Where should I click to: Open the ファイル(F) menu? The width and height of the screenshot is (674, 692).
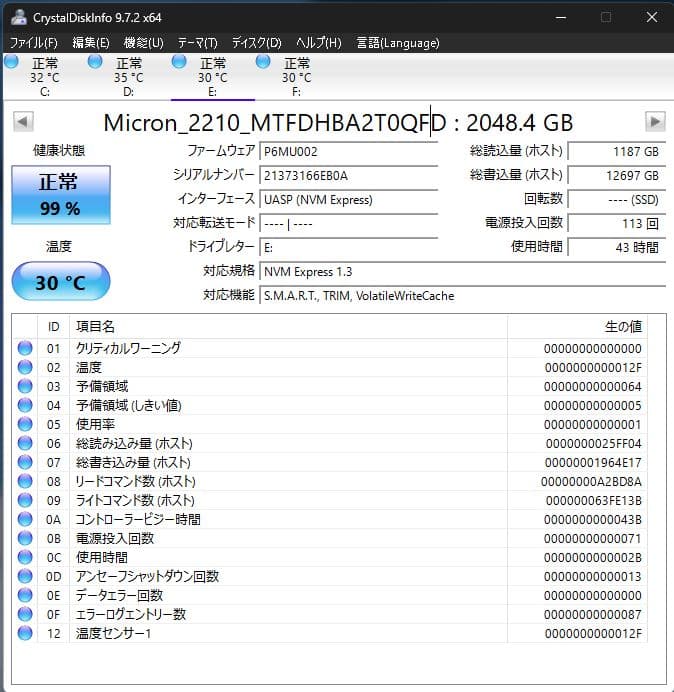[x=34, y=43]
